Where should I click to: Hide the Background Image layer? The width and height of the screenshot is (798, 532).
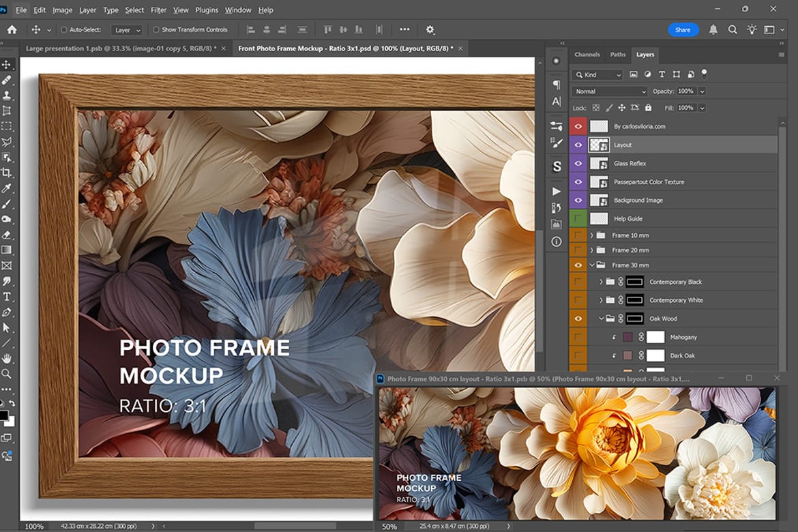(x=578, y=200)
